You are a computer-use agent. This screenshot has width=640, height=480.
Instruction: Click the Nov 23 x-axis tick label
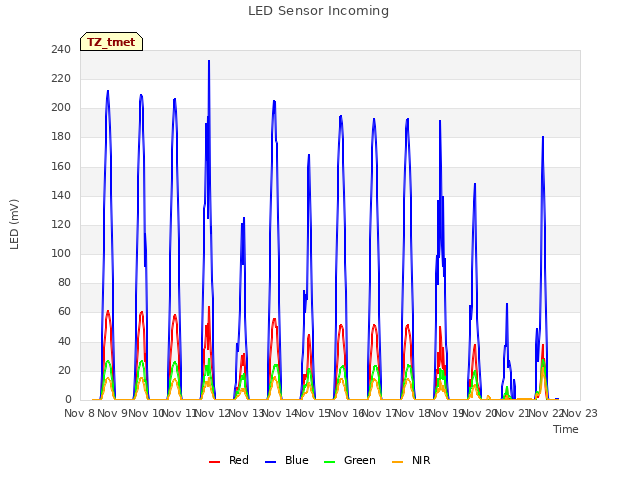pos(580,413)
